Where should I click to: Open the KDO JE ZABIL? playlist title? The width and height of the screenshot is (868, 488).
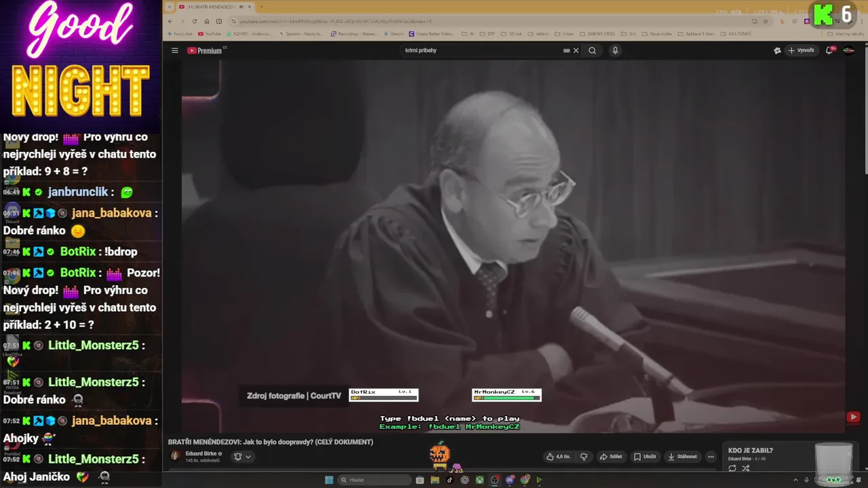pyautogui.click(x=750, y=451)
